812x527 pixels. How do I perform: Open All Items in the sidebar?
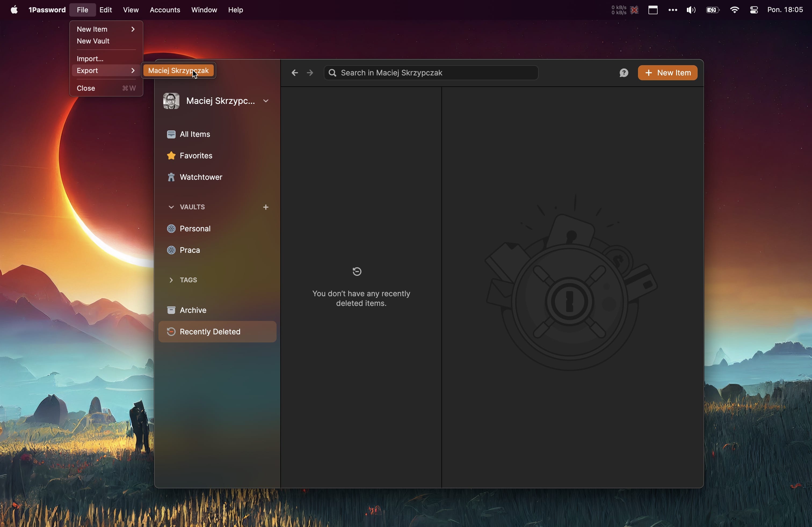(217, 135)
